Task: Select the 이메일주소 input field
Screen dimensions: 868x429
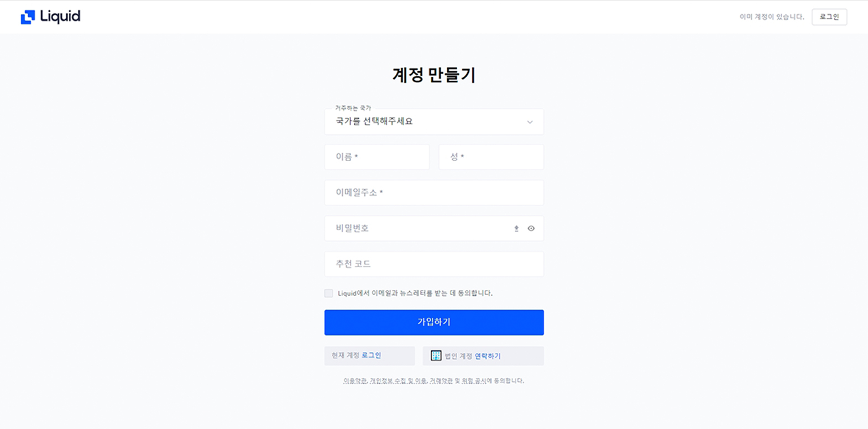Action: click(x=434, y=192)
